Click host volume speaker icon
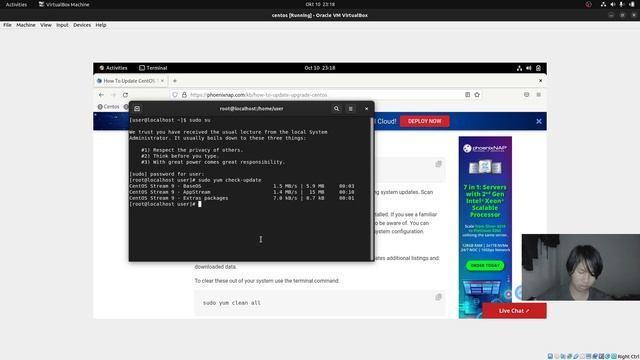Screen dimensions: 640x360 coord(612,4)
